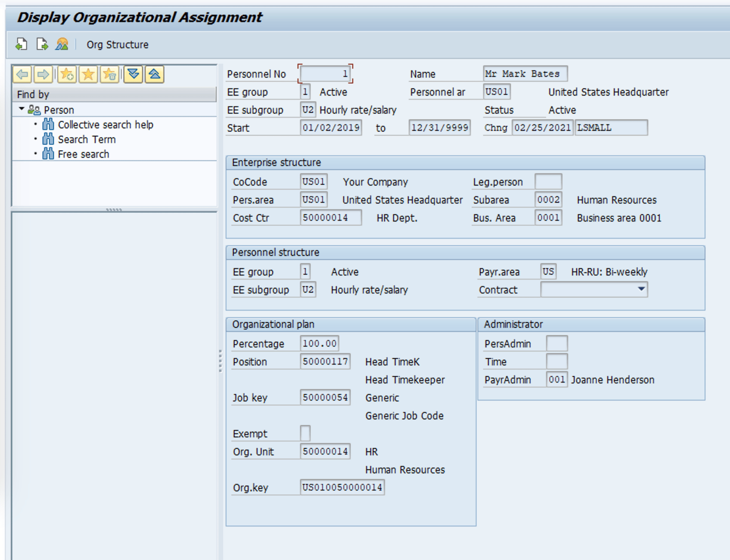Open the Contract dropdown
The height and width of the screenshot is (560, 730).
[642, 289]
